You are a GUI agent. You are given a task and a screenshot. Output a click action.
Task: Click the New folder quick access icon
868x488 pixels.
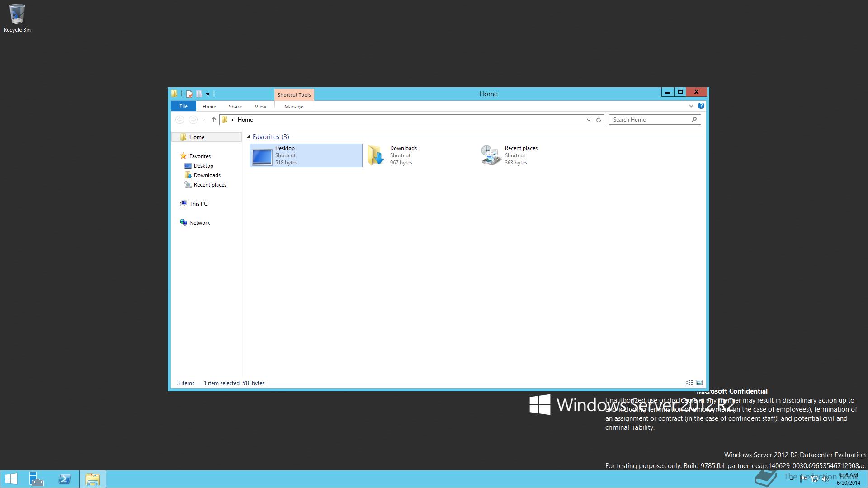[x=199, y=94]
